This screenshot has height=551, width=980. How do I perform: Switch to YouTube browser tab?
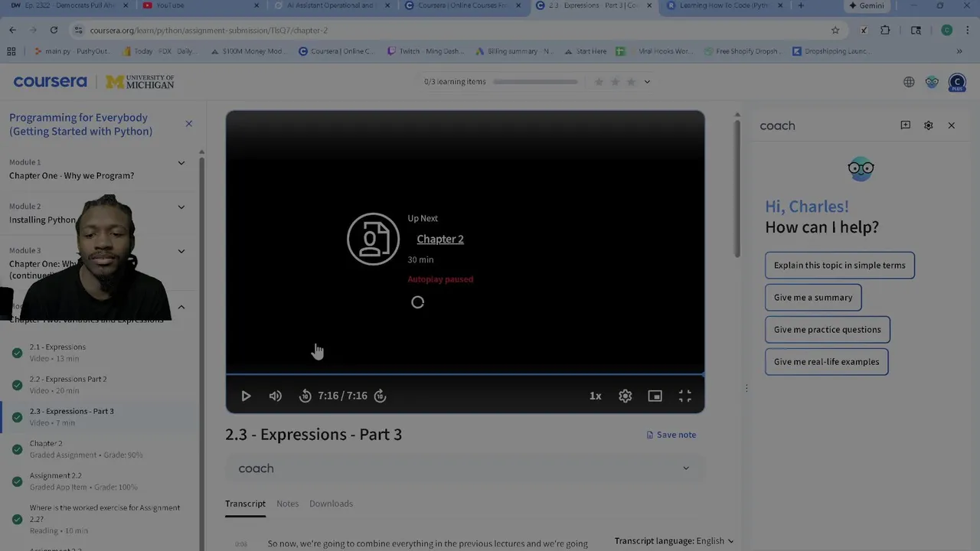point(201,6)
